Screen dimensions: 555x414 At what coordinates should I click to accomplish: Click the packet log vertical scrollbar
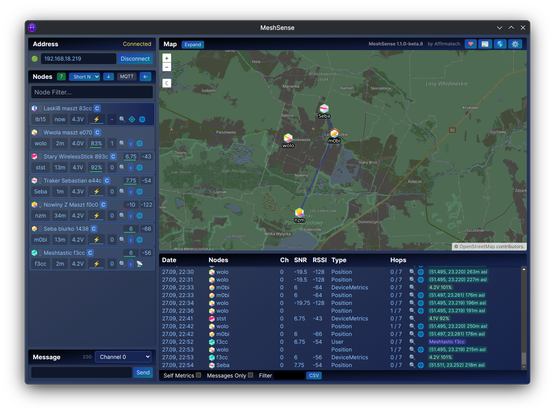tap(523, 318)
